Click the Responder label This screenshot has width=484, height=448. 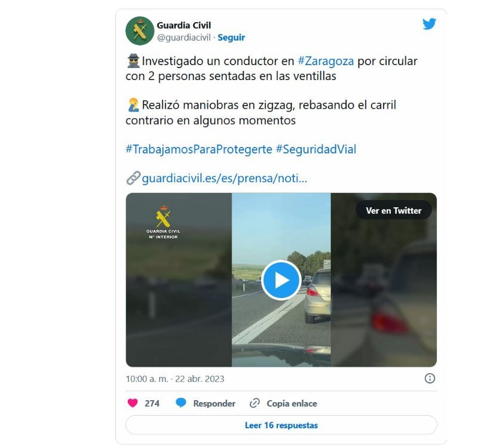(215, 404)
